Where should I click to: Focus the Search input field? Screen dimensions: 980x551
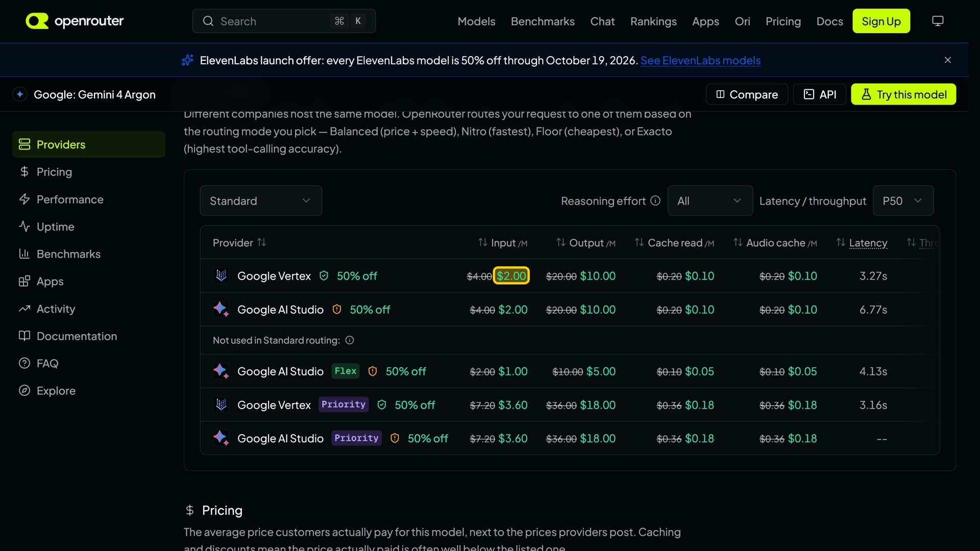284,21
